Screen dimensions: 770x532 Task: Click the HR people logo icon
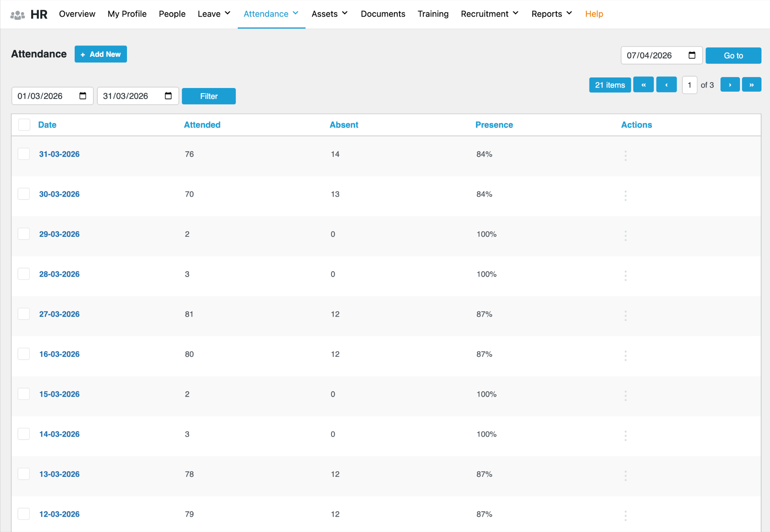click(x=17, y=15)
